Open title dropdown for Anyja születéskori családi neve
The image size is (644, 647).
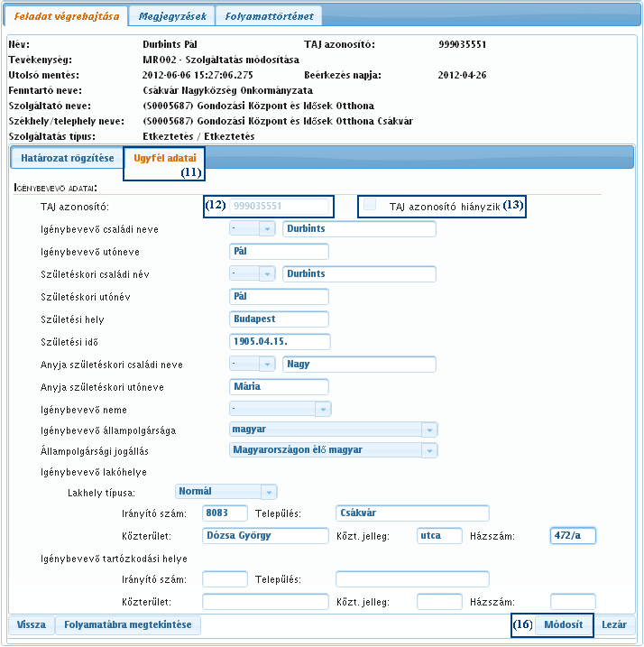tap(253, 364)
